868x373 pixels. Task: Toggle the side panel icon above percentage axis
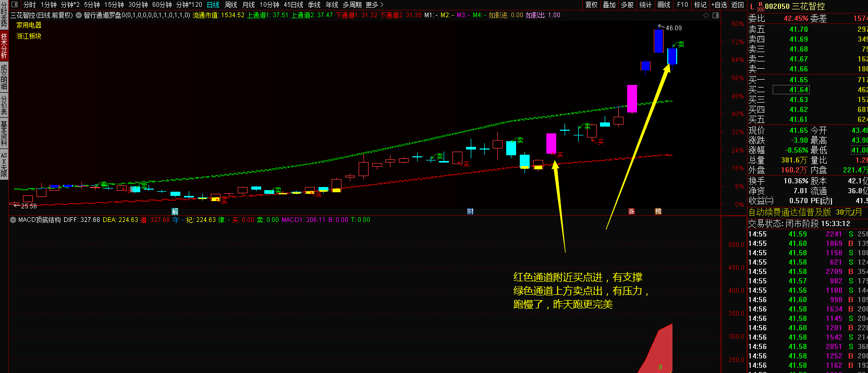[x=716, y=15]
